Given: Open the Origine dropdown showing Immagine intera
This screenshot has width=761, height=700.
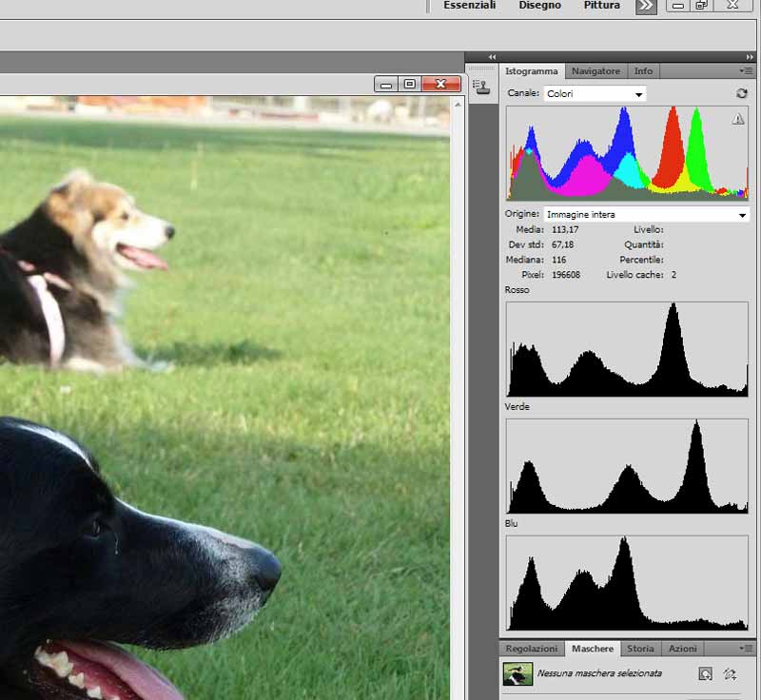Looking at the screenshot, I should pyautogui.click(x=646, y=215).
